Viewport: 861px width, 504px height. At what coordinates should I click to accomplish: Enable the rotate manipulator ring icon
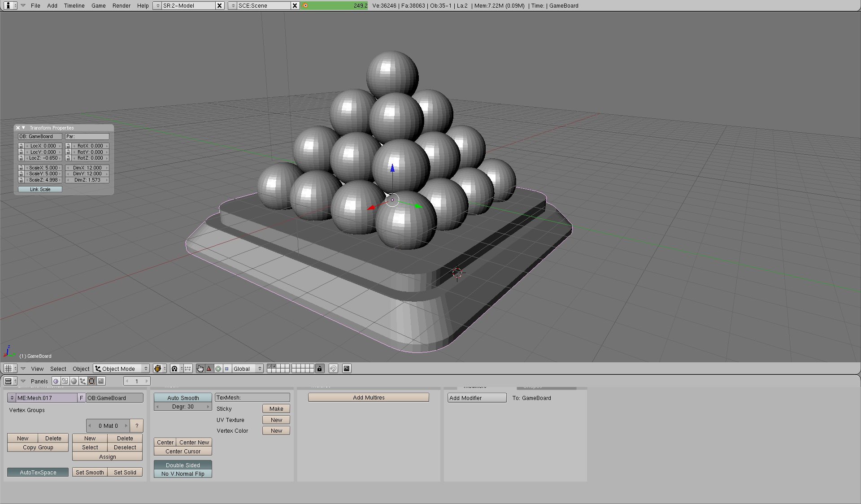218,369
